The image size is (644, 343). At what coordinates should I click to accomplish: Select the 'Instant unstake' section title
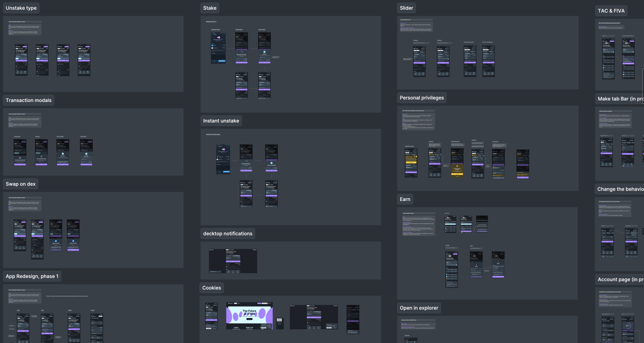pos(221,121)
